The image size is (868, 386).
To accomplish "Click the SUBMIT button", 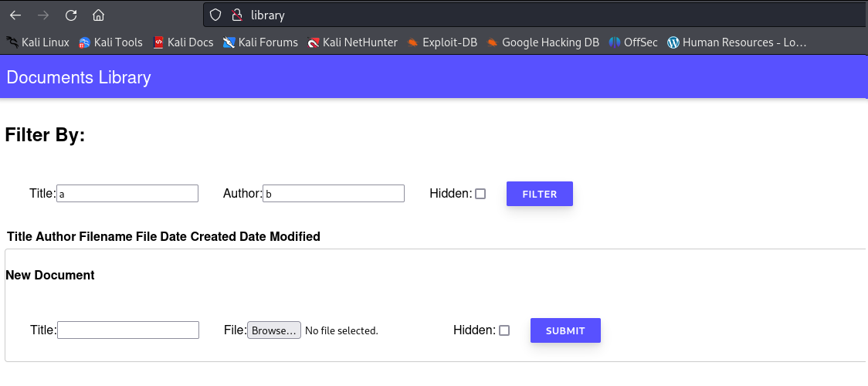I will tap(565, 330).
